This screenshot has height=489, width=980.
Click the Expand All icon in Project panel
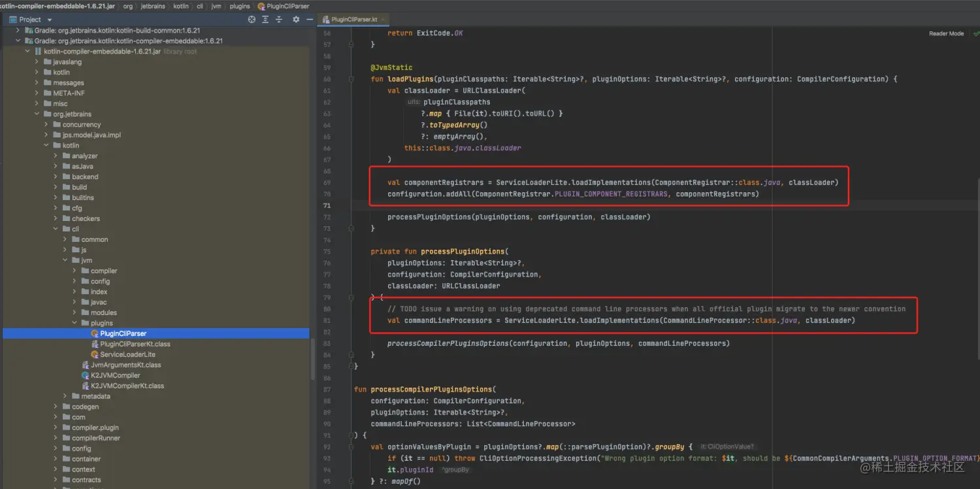tap(267, 20)
